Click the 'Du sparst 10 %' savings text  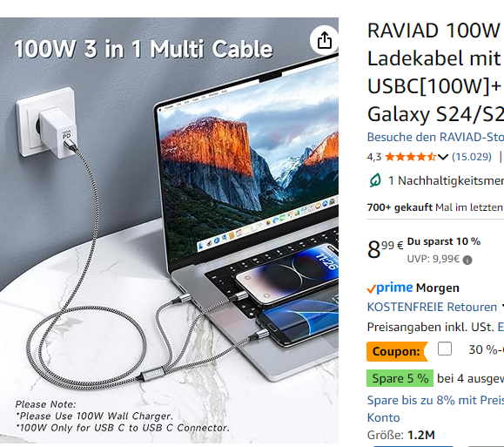pyautogui.click(x=444, y=241)
